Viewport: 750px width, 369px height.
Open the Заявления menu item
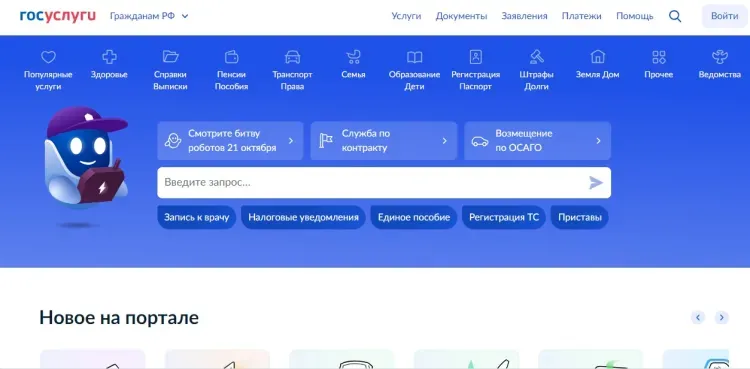[x=524, y=16]
